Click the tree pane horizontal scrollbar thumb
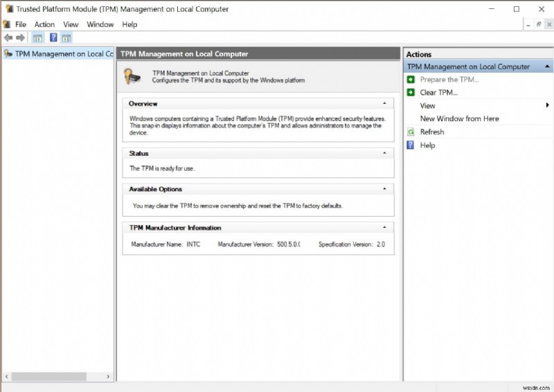The image size is (554, 392). coord(49,377)
